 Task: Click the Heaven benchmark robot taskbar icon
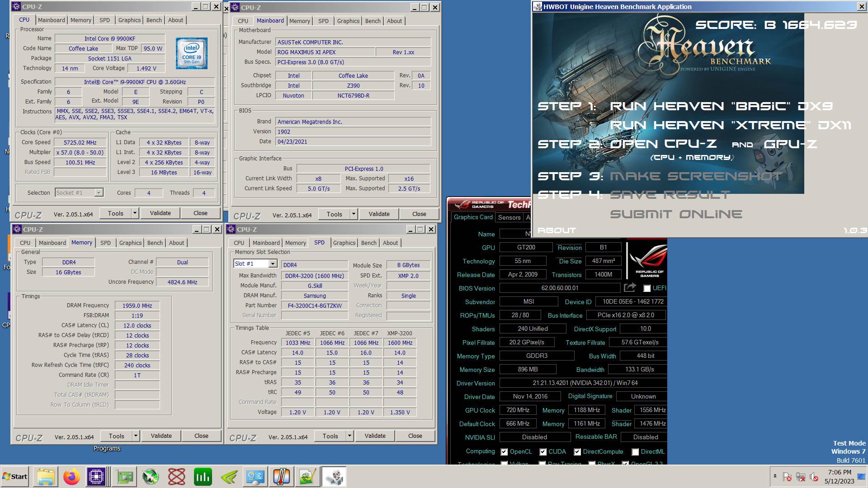click(334, 477)
